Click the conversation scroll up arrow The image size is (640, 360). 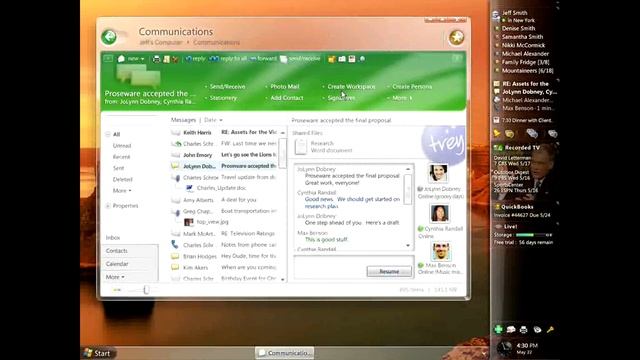[x=408, y=169]
